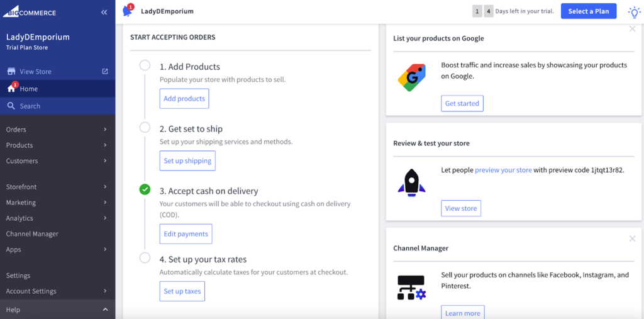644x319 pixels.
Task: Click the Search magnifier icon
Action: click(x=11, y=106)
